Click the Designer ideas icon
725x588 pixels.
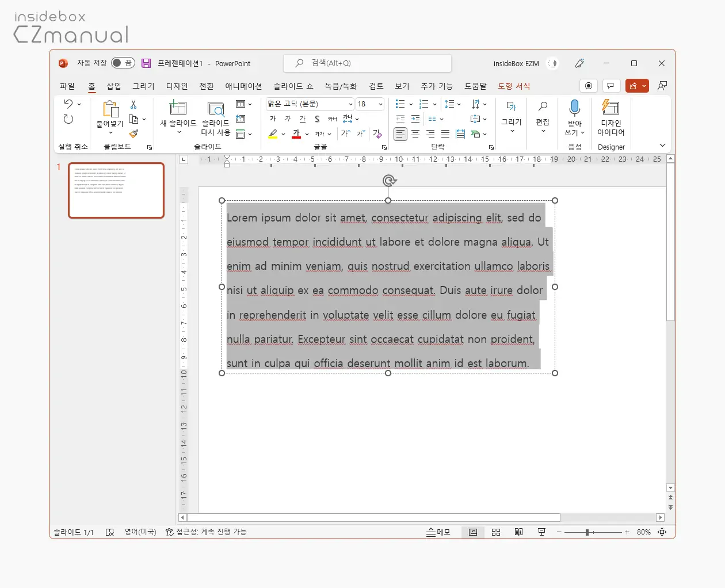pos(610,108)
